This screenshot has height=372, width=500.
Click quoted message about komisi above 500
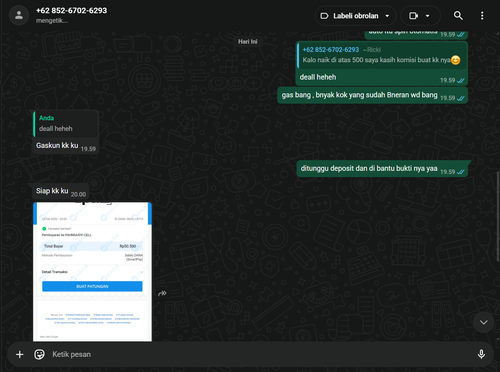pos(382,55)
